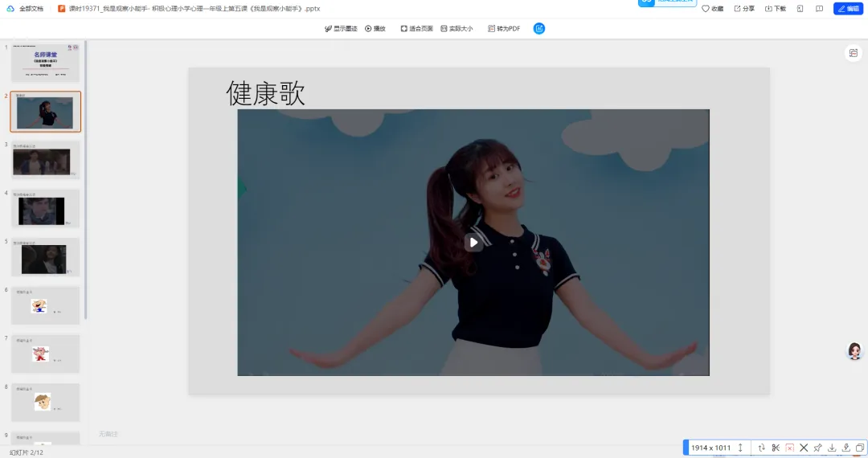Click the blue 编辑 edit button

(848, 9)
